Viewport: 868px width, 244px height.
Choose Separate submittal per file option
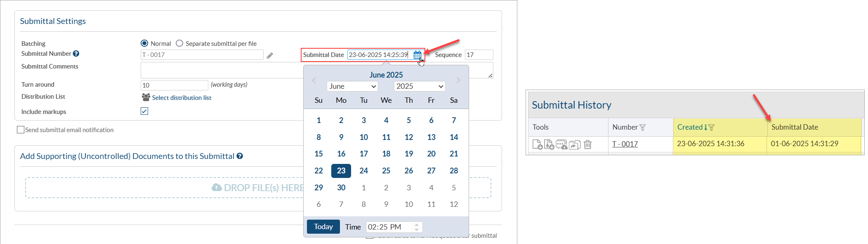point(179,43)
